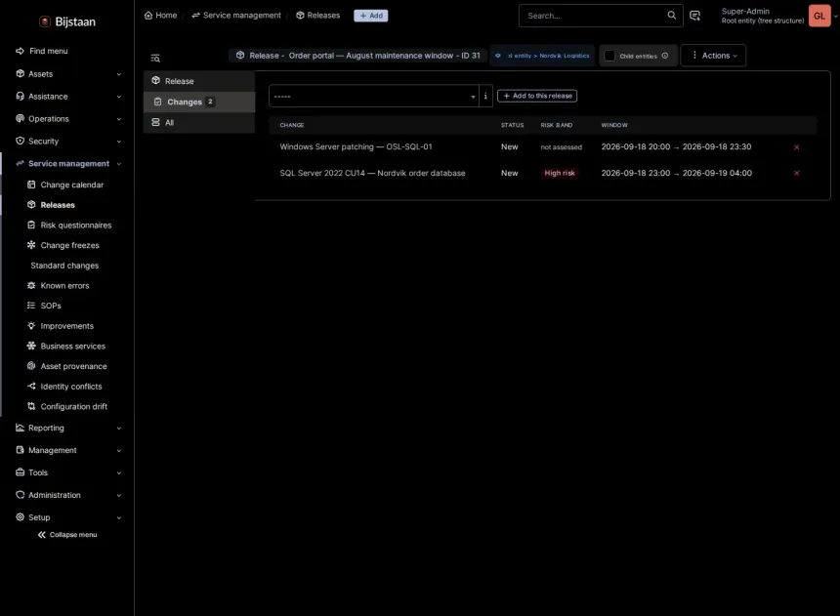Viewport: 840px width, 616px height.
Task: Expand the Assets menu chevron
Action: 119,74
